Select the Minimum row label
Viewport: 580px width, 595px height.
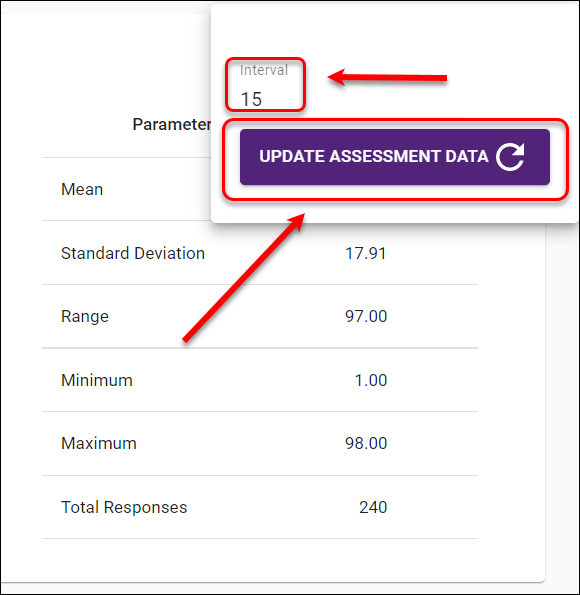97,380
